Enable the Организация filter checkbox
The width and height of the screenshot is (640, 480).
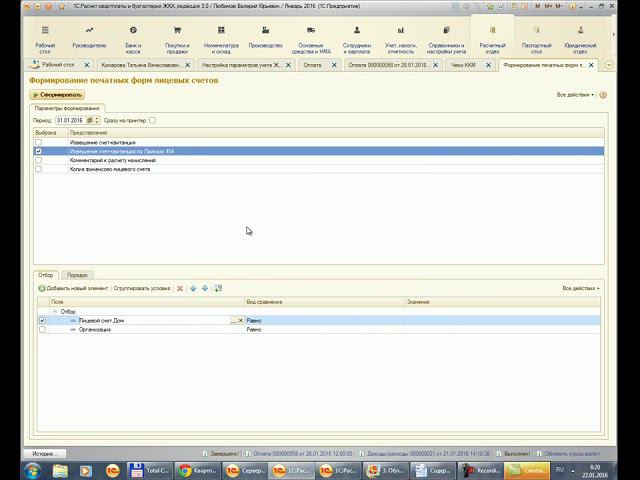pos(42,330)
